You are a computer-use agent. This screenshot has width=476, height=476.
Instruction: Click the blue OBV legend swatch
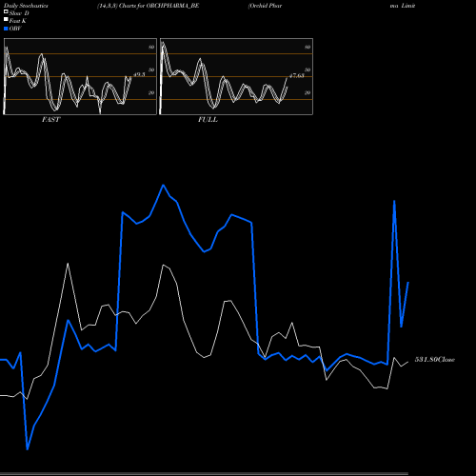coord(6,29)
